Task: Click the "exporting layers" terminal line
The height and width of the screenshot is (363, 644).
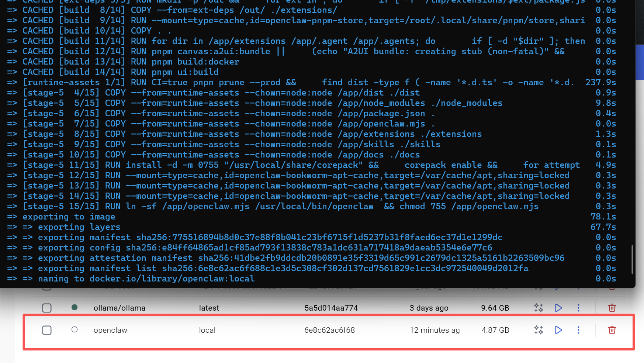Action: point(63,227)
